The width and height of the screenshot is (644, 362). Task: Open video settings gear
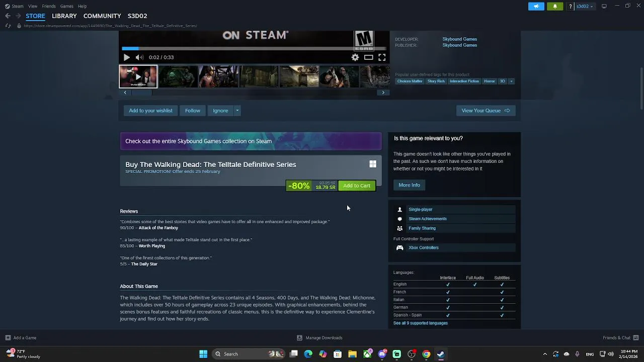(x=355, y=57)
